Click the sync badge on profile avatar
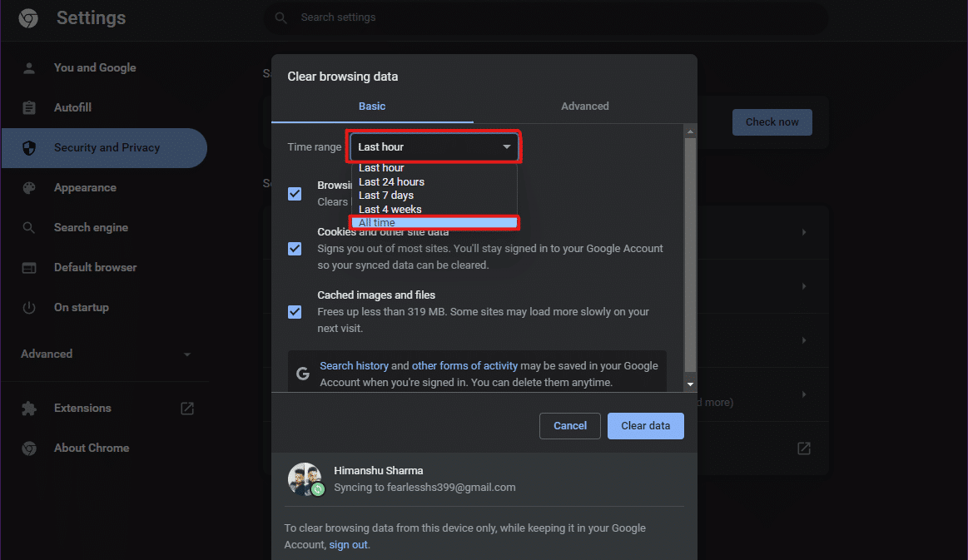 [318, 489]
